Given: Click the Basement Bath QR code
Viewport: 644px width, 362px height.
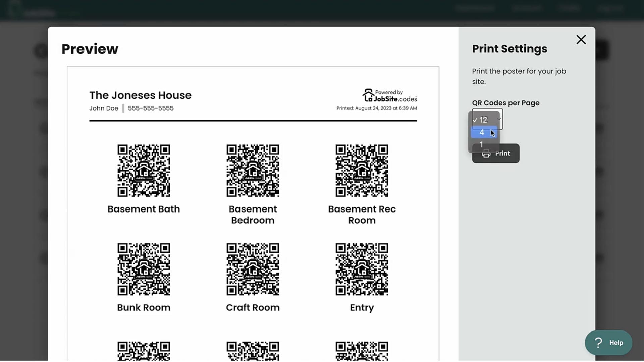Looking at the screenshot, I should tap(144, 171).
